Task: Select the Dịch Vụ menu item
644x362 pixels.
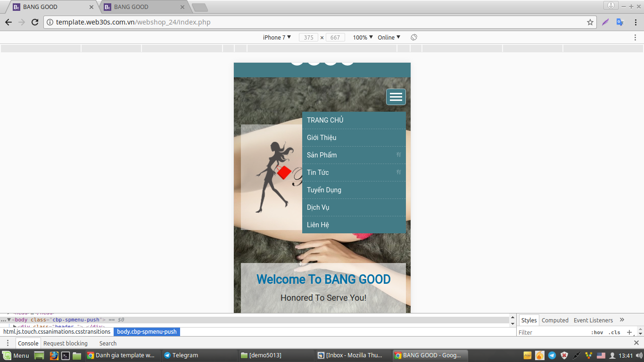Action: point(354,207)
